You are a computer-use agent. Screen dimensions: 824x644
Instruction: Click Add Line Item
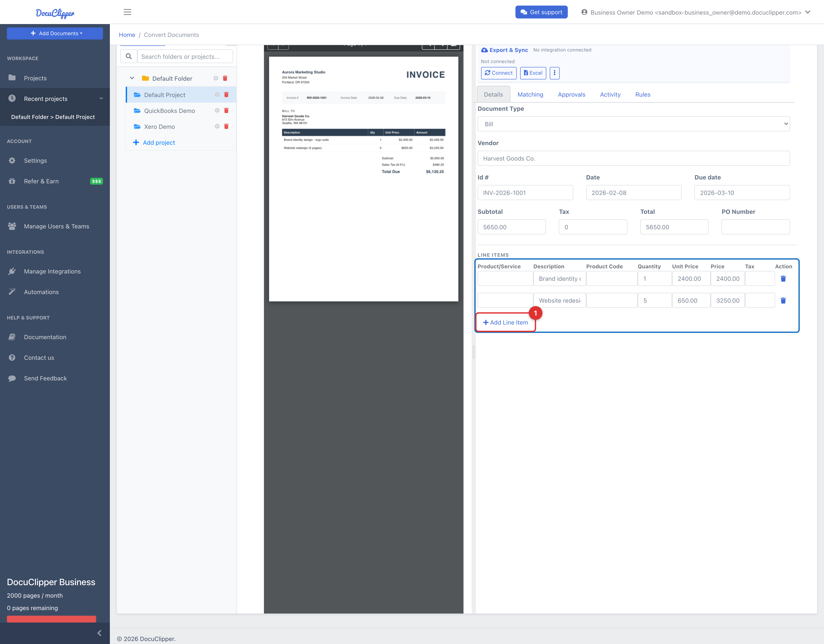(505, 322)
